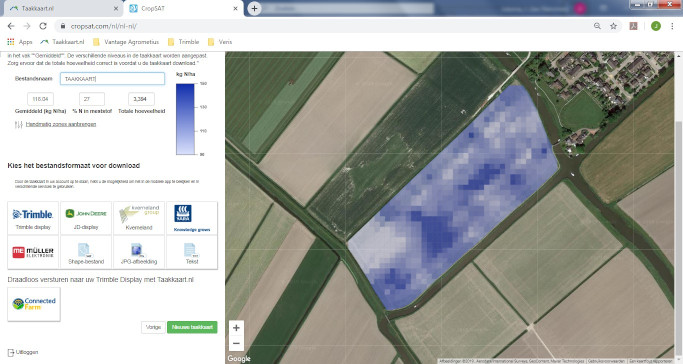Viewport: 683px width, 364px height.
Task: Zoom in on the map
Action: coord(236,328)
